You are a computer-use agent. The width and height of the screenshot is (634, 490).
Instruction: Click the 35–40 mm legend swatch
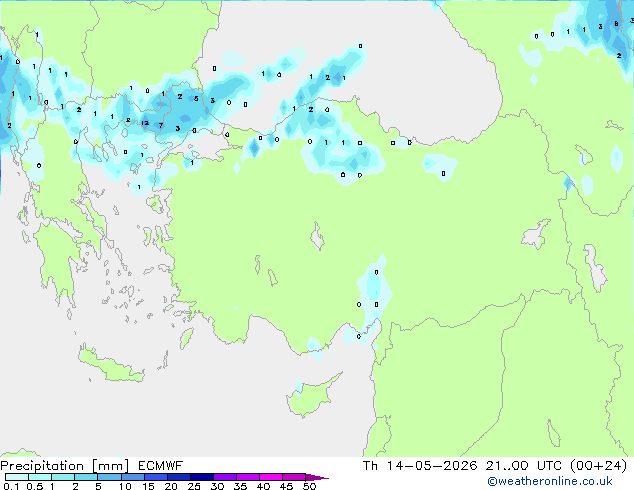click(x=248, y=477)
